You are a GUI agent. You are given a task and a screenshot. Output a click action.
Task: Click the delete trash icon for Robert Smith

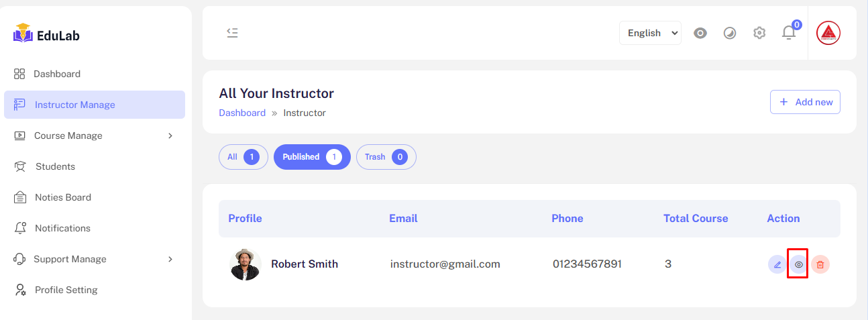pos(820,264)
